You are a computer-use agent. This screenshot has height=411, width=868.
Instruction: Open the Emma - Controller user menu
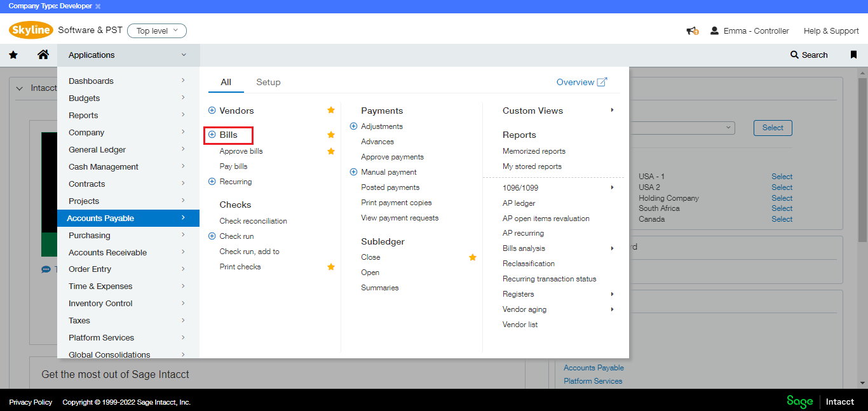click(749, 30)
